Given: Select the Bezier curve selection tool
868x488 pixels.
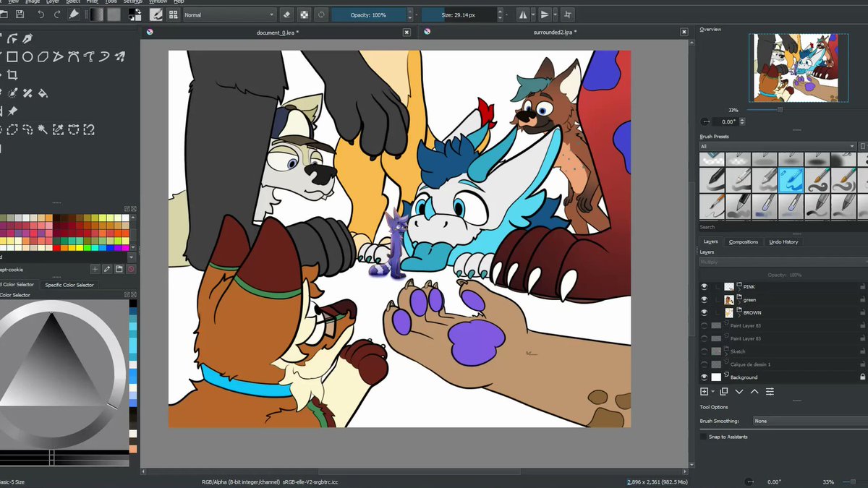Looking at the screenshot, I should click(x=73, y=129).
